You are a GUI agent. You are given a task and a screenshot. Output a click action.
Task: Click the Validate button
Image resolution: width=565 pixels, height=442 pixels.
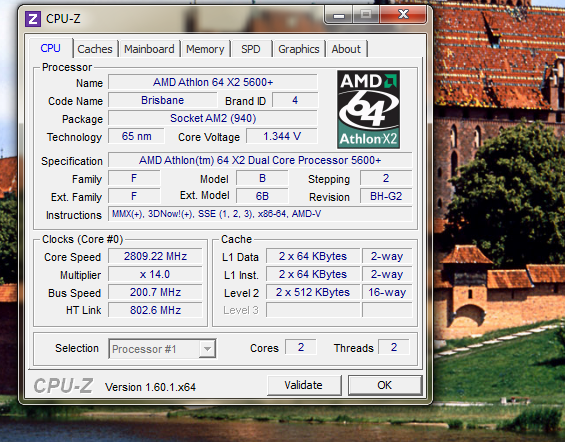coord(304,385)
